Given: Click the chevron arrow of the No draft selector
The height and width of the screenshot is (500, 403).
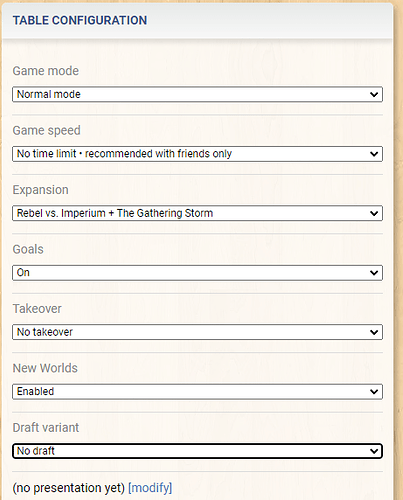Looking at the screenshot, I should (374, 451).
